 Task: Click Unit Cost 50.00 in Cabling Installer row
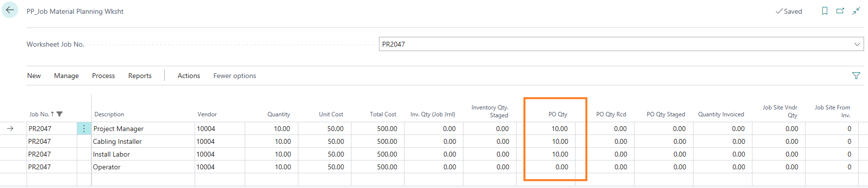click(336, 141)
